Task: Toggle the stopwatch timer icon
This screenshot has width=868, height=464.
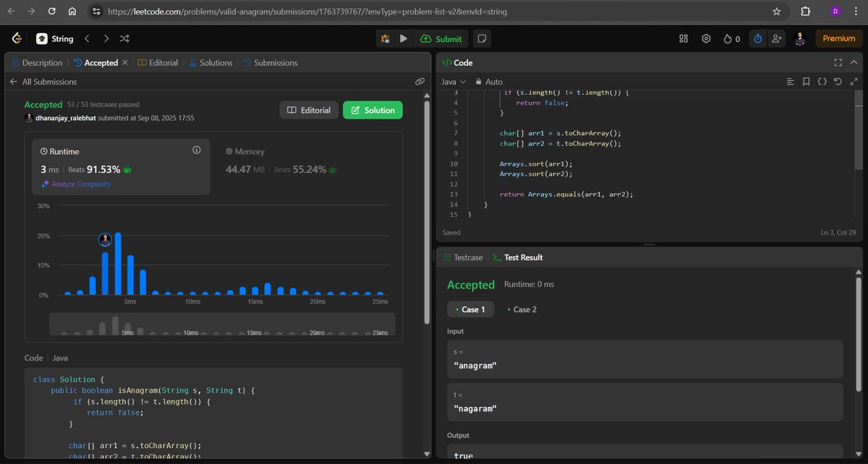Action: point(757,38)
